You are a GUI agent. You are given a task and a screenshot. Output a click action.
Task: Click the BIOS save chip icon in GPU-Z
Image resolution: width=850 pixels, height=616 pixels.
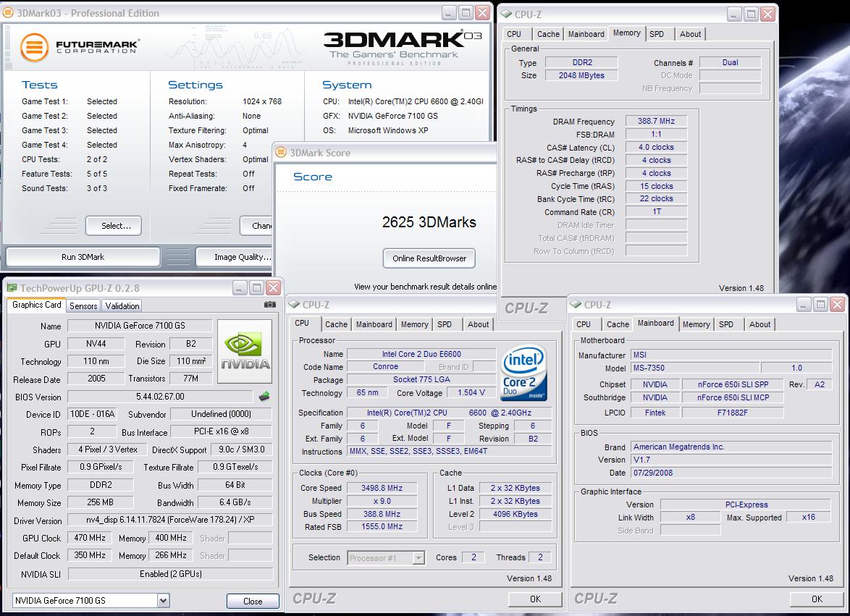(264, 396)
